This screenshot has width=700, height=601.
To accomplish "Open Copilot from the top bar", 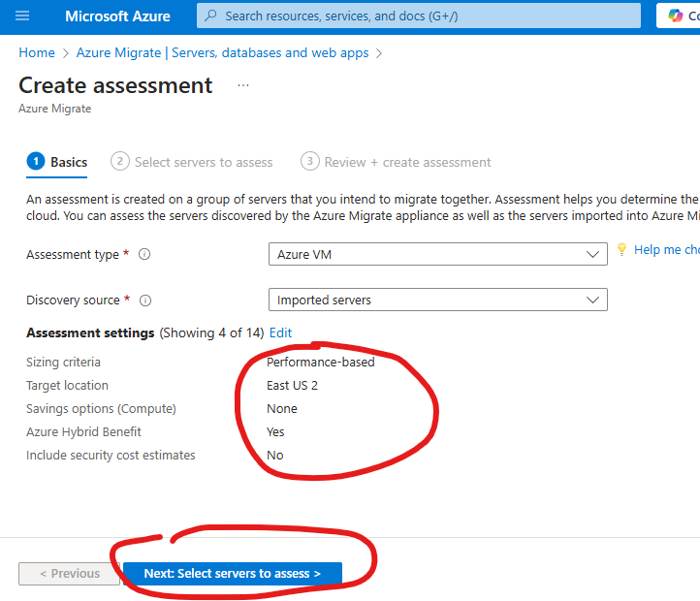I will [678, 16].
